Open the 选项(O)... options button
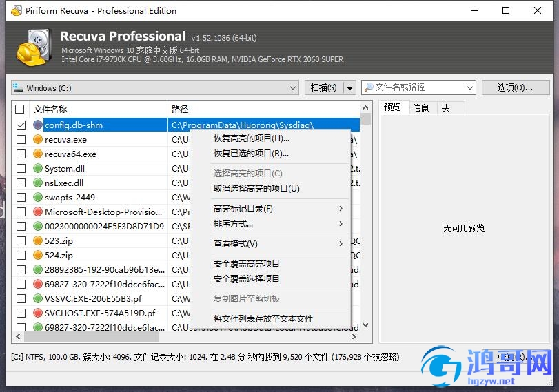Screen dimensions: 559x392 click(515, 87)
